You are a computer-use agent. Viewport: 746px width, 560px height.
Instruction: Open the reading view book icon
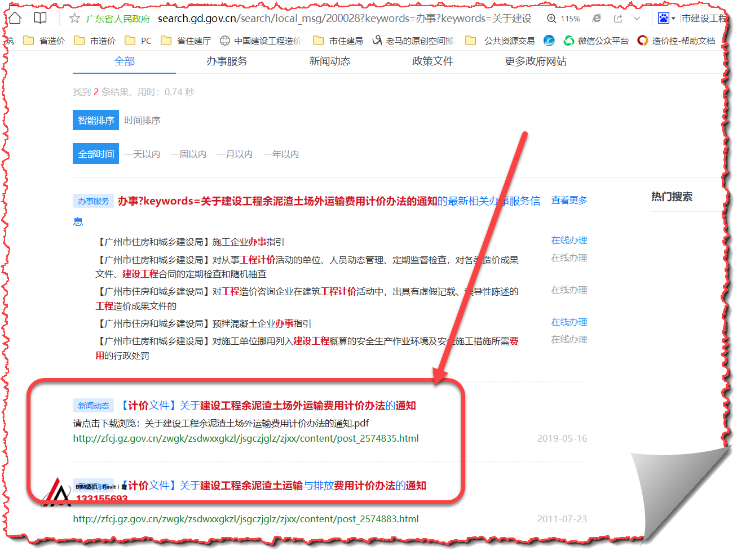[40, 18]
